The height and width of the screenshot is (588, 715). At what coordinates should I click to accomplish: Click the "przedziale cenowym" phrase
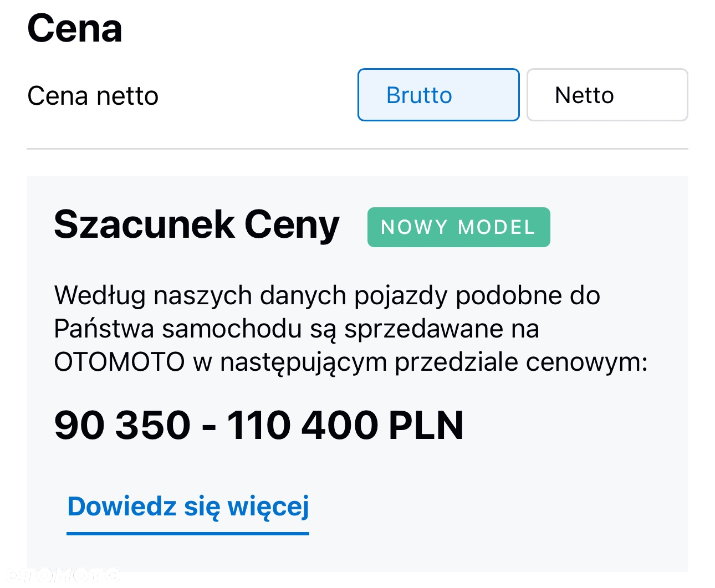pyautogui.click(x=521, y=363)
